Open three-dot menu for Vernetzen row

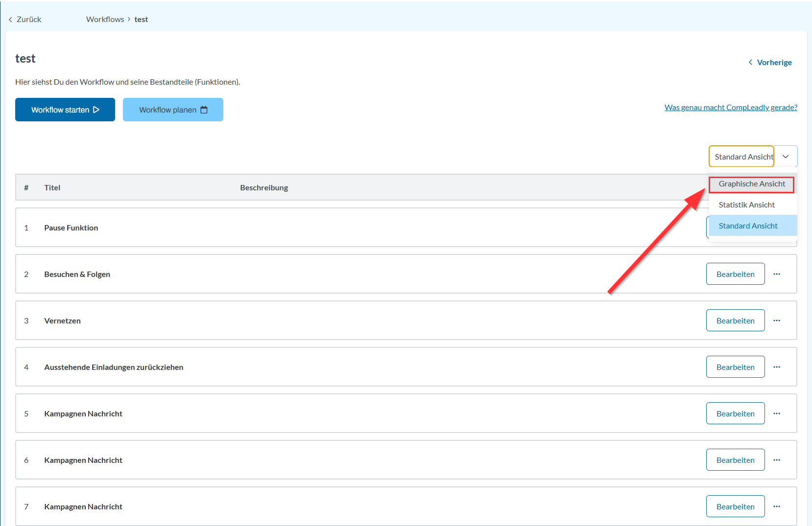coord(776,320)
